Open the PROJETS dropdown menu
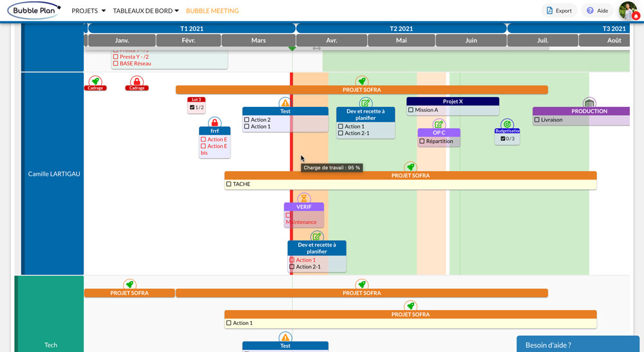This screenshot has height=352, width=644. click(88, 11)
